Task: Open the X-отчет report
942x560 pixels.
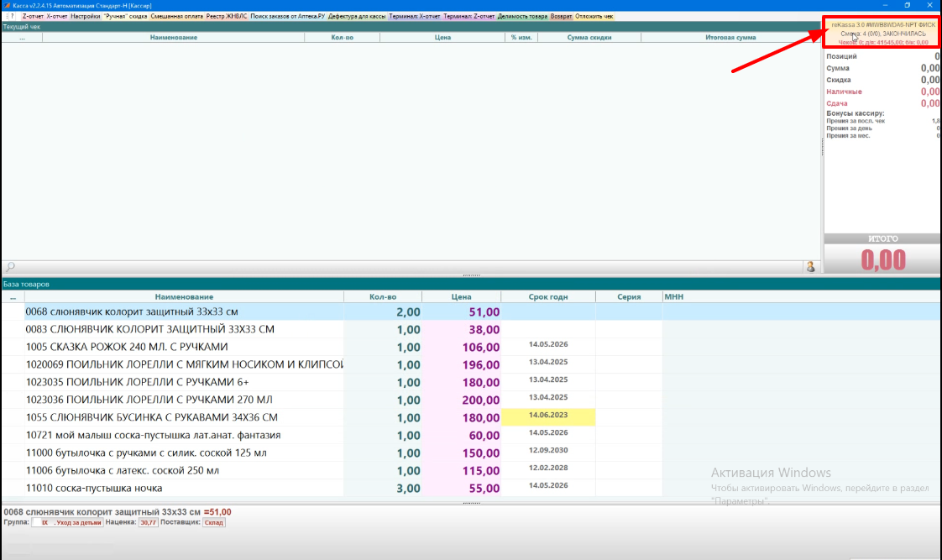Action: 57,16
